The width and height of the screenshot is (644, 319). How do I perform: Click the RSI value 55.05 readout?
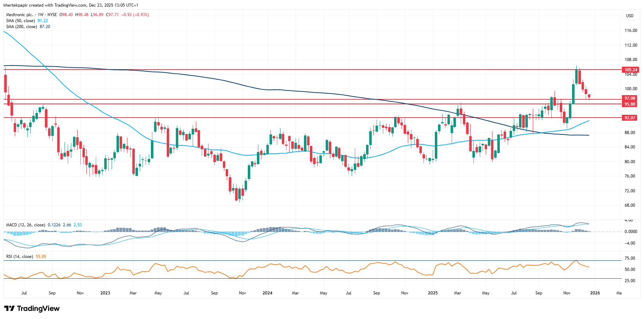41,257
